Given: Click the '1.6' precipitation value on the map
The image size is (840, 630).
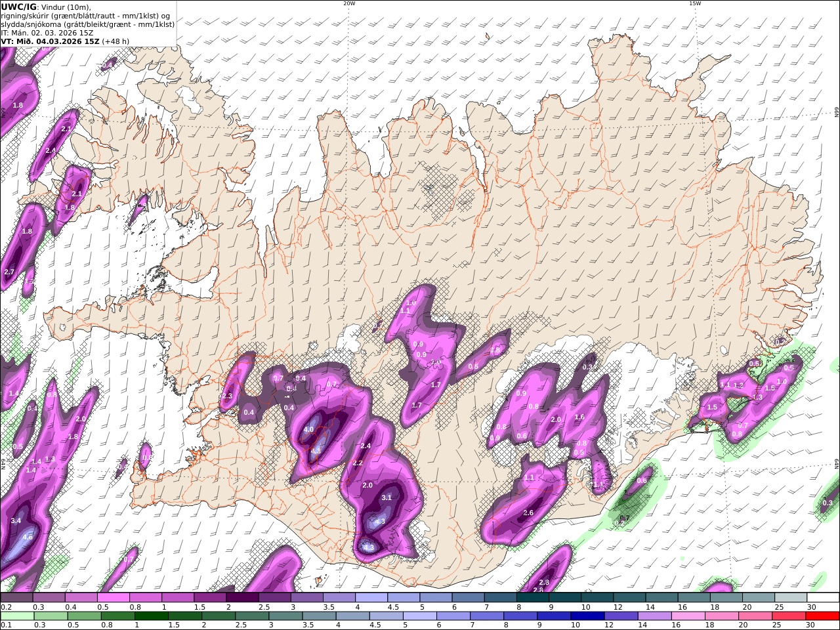Looking at the screenshot, I should point(579,417).
